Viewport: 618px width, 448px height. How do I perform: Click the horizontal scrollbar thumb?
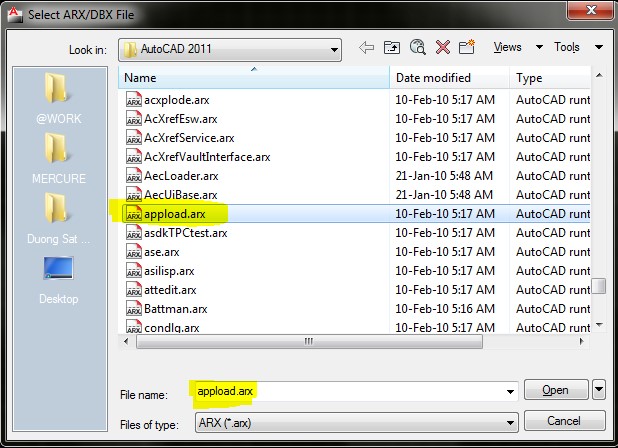click(309, 341)
